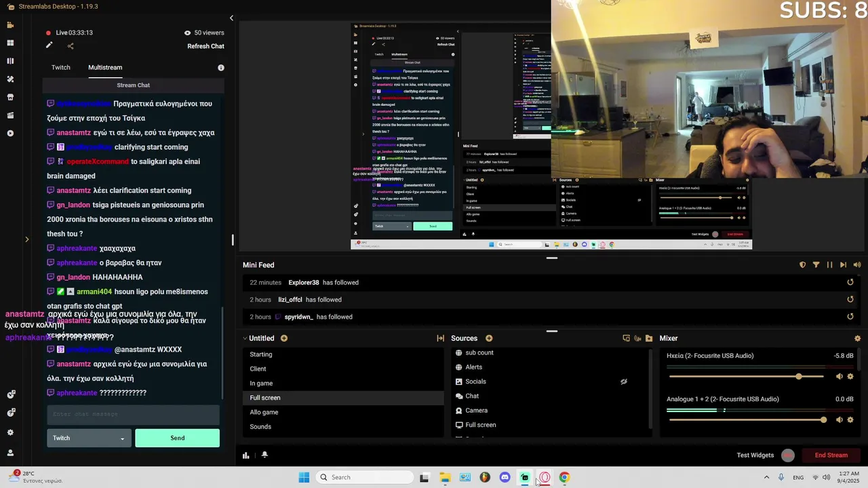
Task: Click the chat info circle icon
Action: coord(220,68)
